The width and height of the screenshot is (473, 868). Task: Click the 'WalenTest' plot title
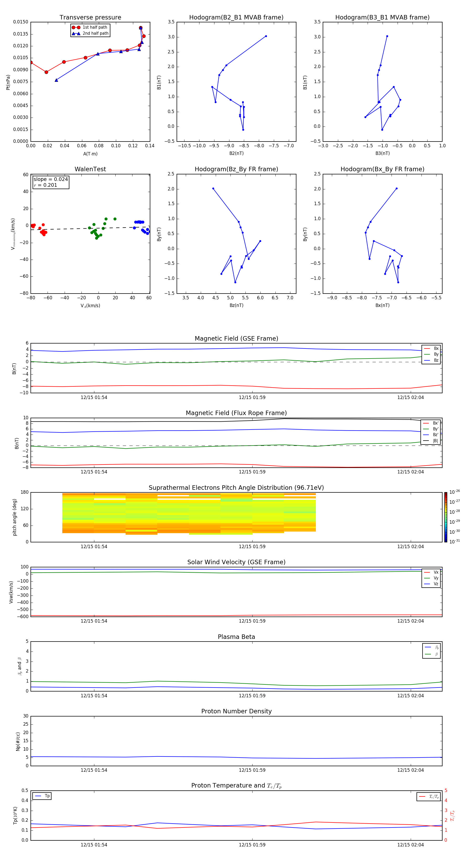point(90,169)
